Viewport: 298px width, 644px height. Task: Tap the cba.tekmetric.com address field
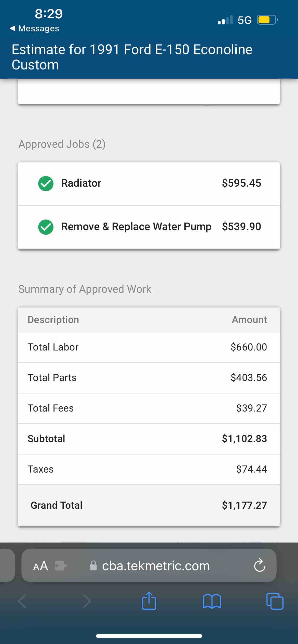(x=155, y=566)
